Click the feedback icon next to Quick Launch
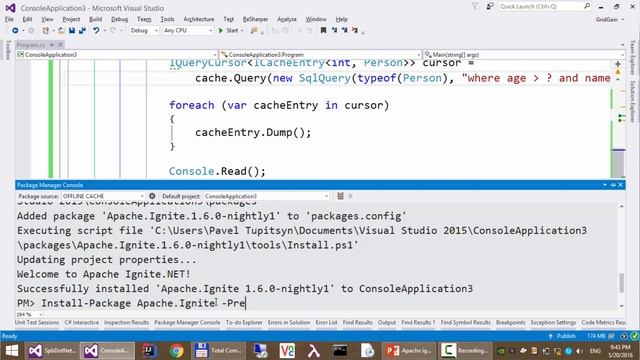The image size is (640, 360). tap(490, 7)
